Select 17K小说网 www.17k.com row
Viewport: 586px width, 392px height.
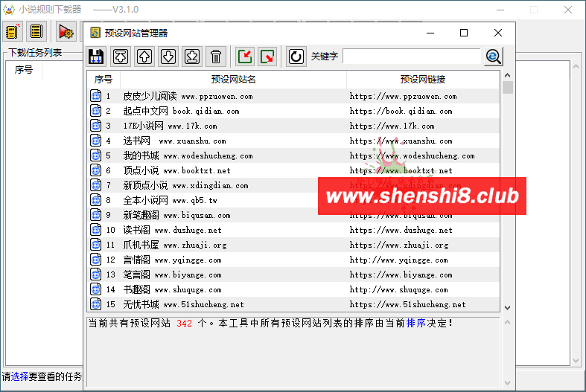click(293, 126)
